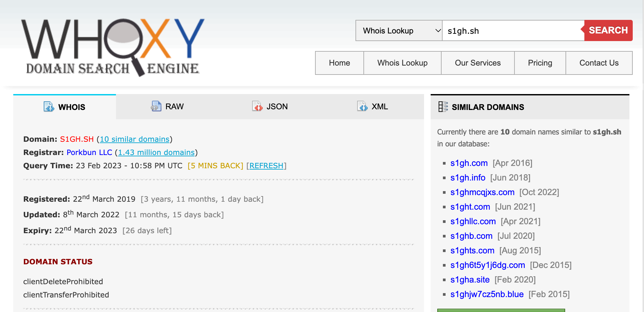Navigate to Home
The width and height of the screenshot is (644, 312).
point(339,63)
